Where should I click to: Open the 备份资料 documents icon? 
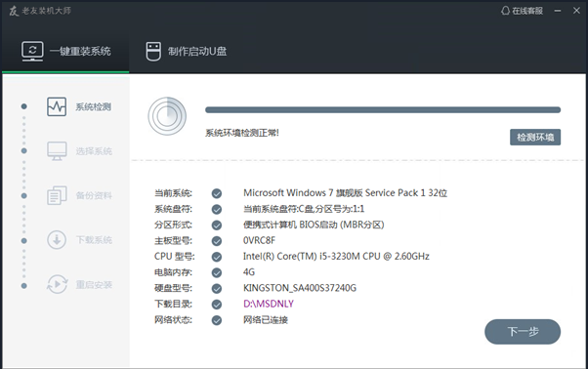point(57,195)
